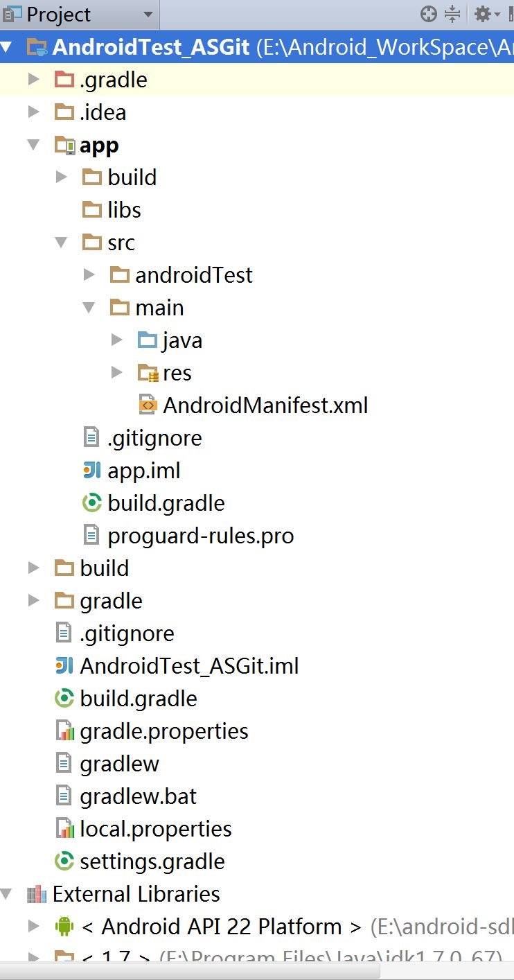Select the gradlew.bat file
Screen dimensions: 514x980
(138, 796)
